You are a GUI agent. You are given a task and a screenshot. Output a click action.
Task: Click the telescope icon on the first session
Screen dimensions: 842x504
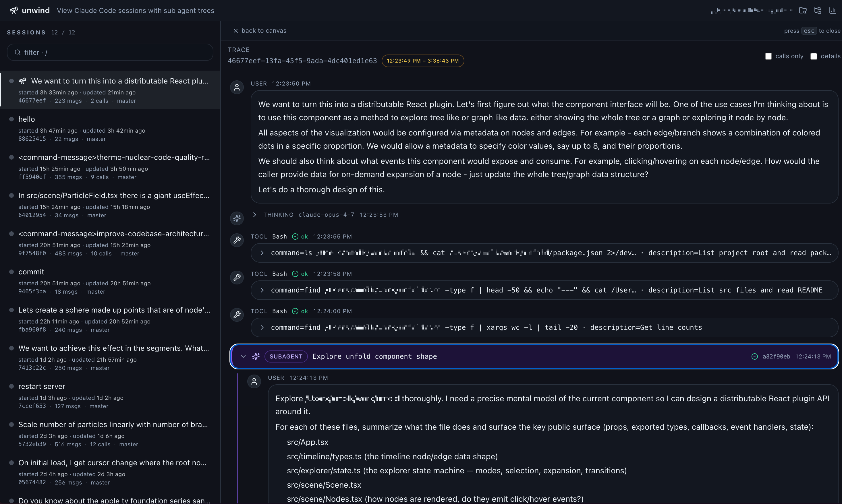click(22, 81)
